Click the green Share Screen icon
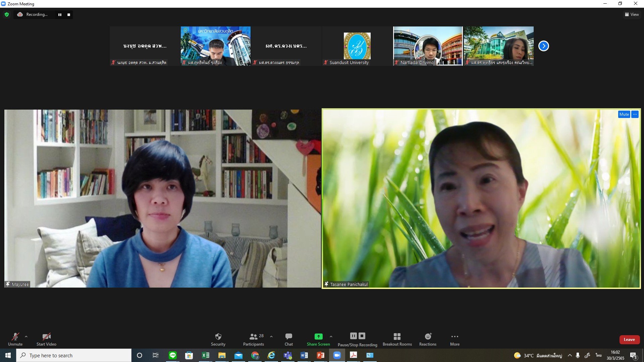The height and width of the screenshot is (362, 644). click(x=318, y=337)
